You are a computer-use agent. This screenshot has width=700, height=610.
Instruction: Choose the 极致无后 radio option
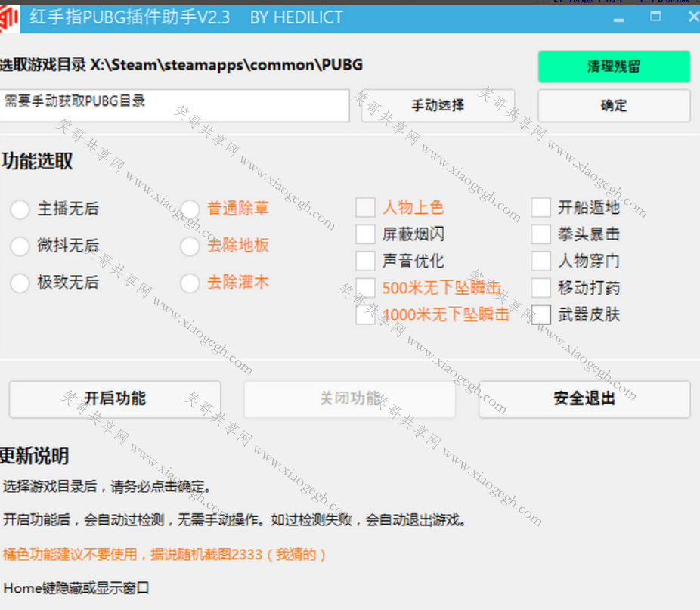(x=20, y=283)
